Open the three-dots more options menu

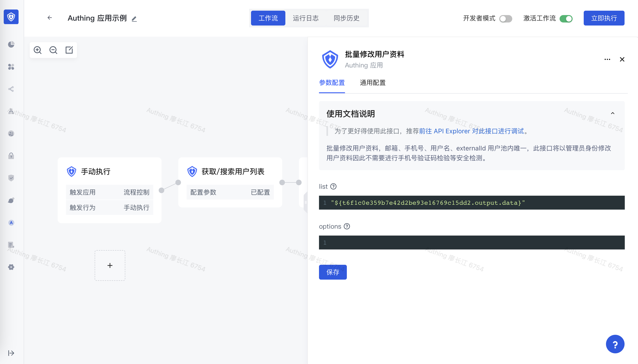(x=607, y=60)
